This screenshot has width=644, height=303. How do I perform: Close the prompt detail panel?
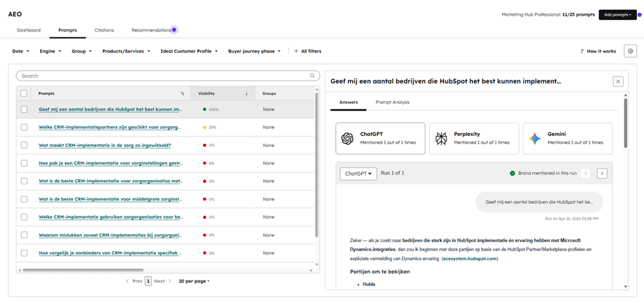click(618, 81)
